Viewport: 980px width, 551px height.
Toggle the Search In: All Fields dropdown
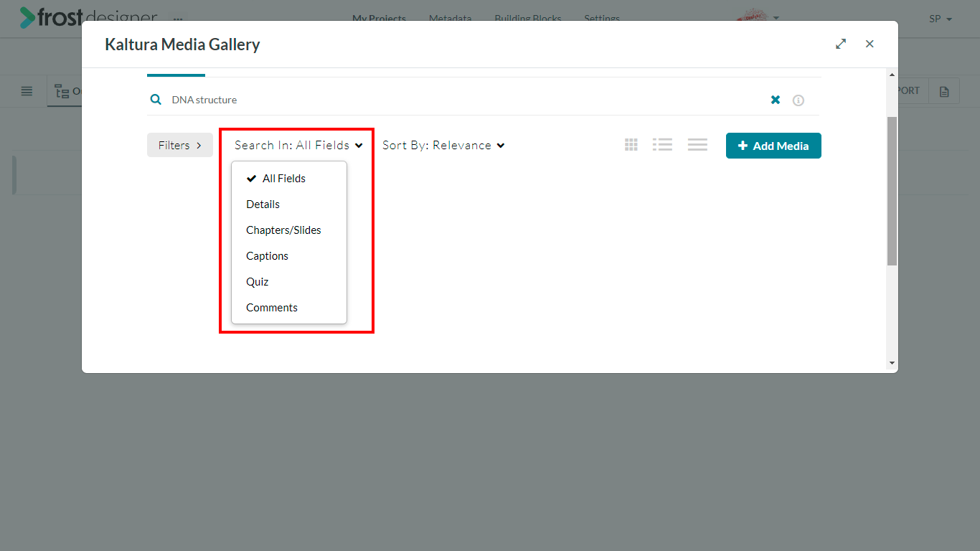[298, 145]
